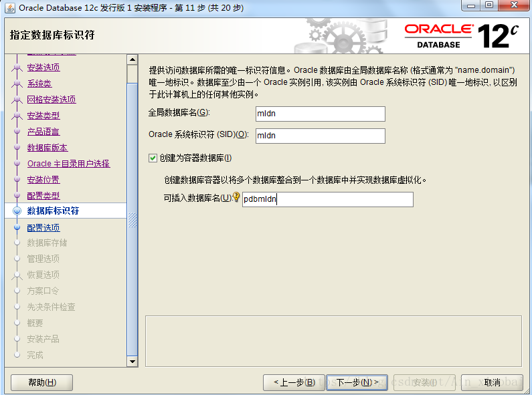532x395 pixels.
Task: Click the Oracle 系统标识符 (SID) input field
Action: point(321,136)
